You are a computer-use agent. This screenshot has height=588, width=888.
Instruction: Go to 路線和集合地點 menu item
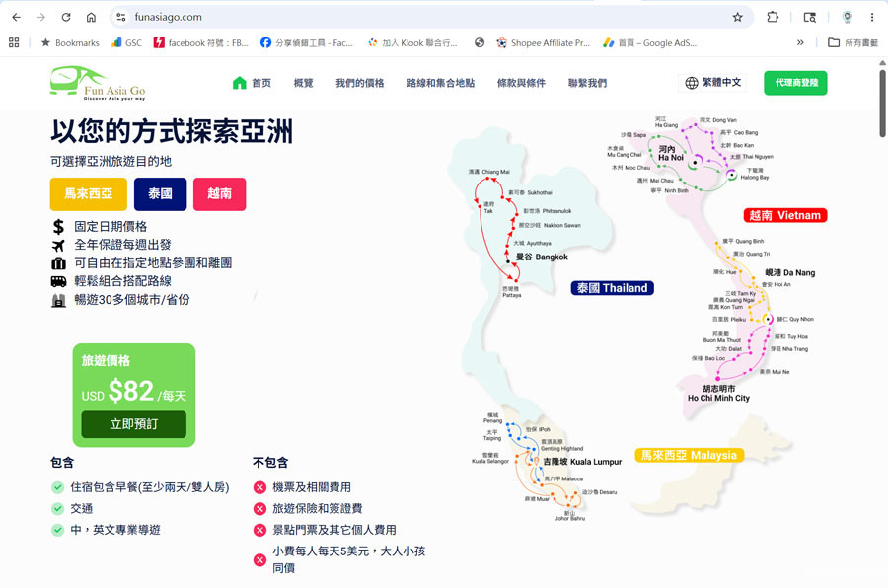(441, 83)
